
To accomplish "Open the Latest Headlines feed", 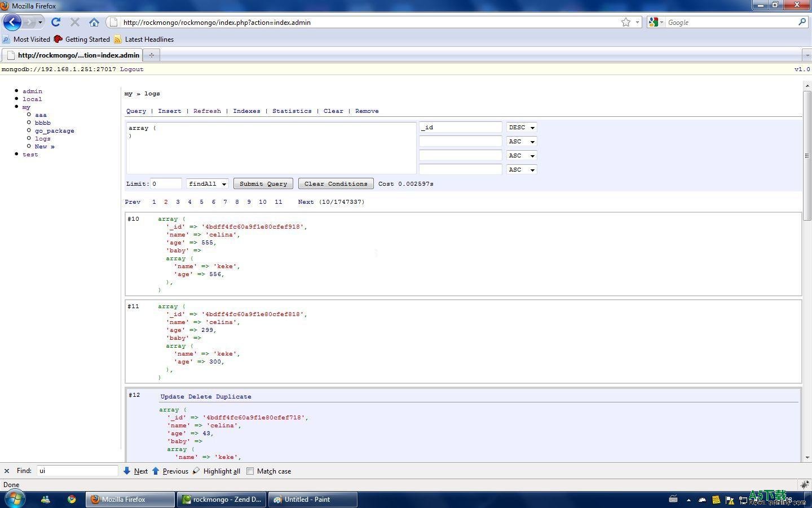I will click(x=144, y=39).
